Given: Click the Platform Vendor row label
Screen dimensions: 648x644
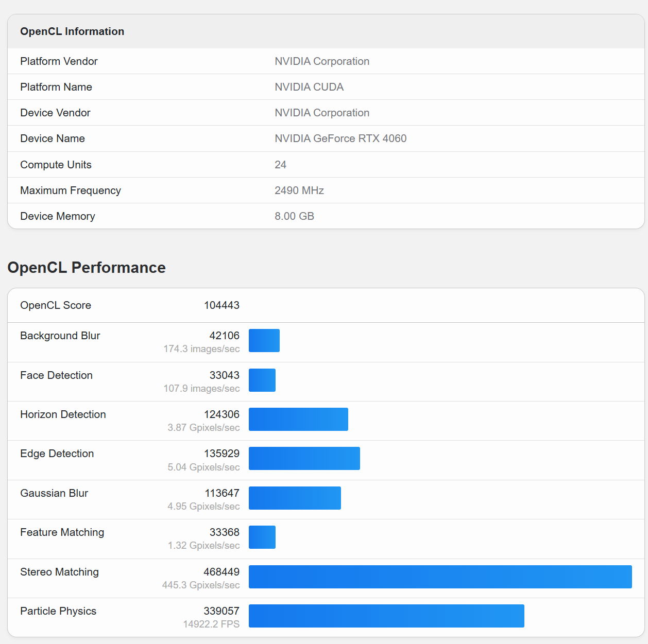Looking at the screenshot, I should (x=59, y=61).
